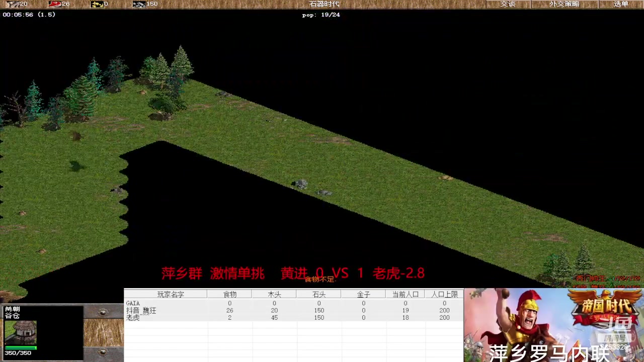The width and height of the screenshot is (644, 362).
Task: Click the smaller stone mine on the right
Action: [324, 192]
